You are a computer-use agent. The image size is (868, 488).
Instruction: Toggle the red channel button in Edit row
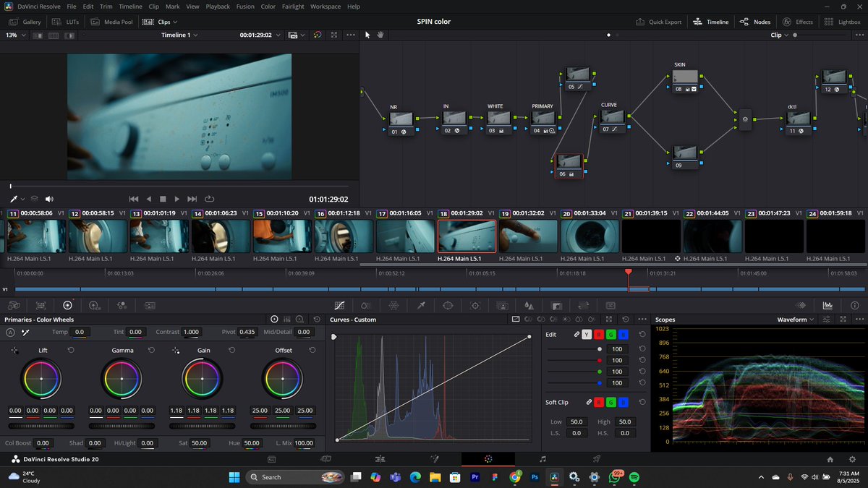point(599,335)
